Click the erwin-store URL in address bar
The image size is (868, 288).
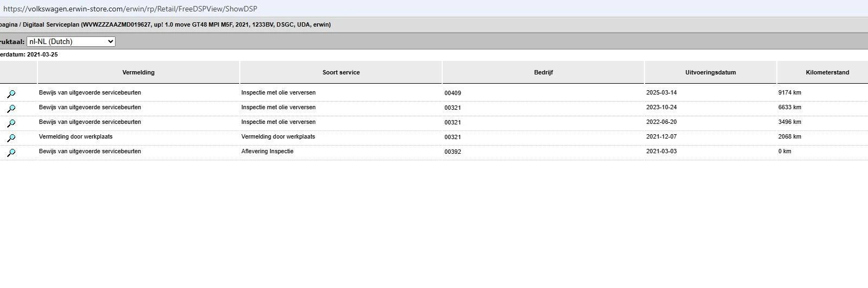(130, 9)
